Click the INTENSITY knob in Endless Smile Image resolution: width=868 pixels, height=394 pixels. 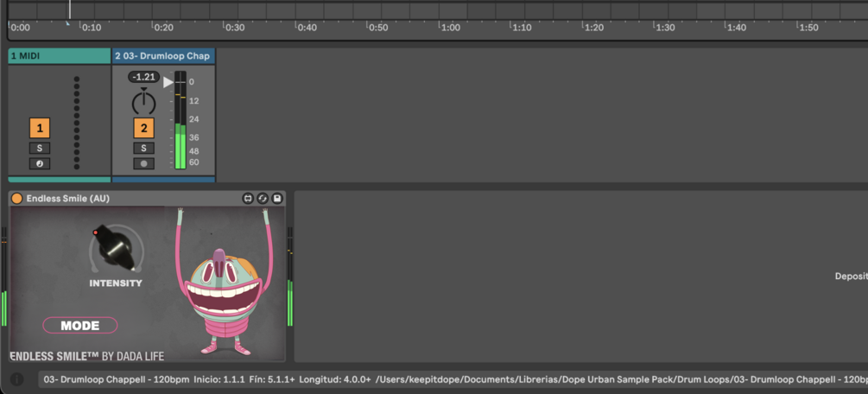point(117,248)
